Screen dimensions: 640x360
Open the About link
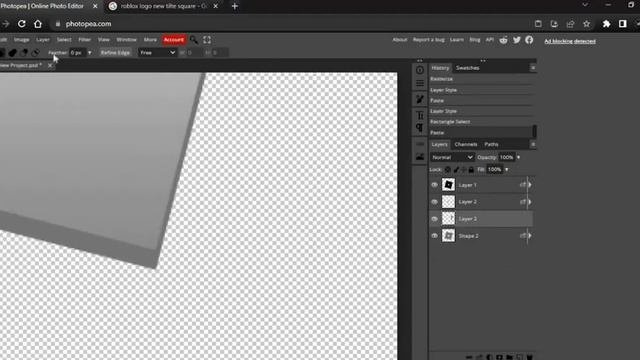400,40
